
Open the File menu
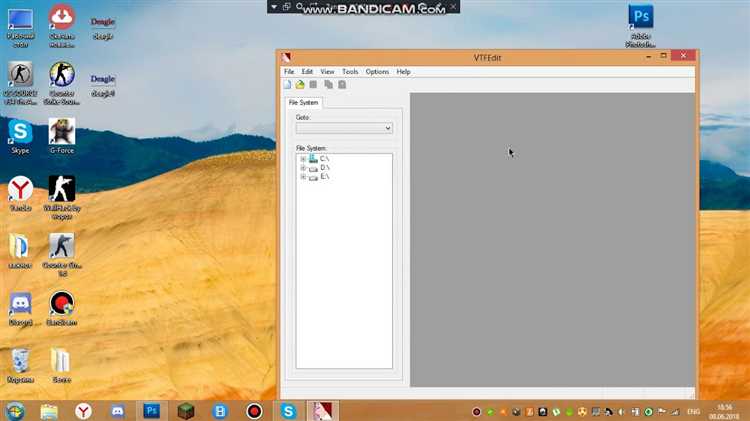(x=289, y=72)
